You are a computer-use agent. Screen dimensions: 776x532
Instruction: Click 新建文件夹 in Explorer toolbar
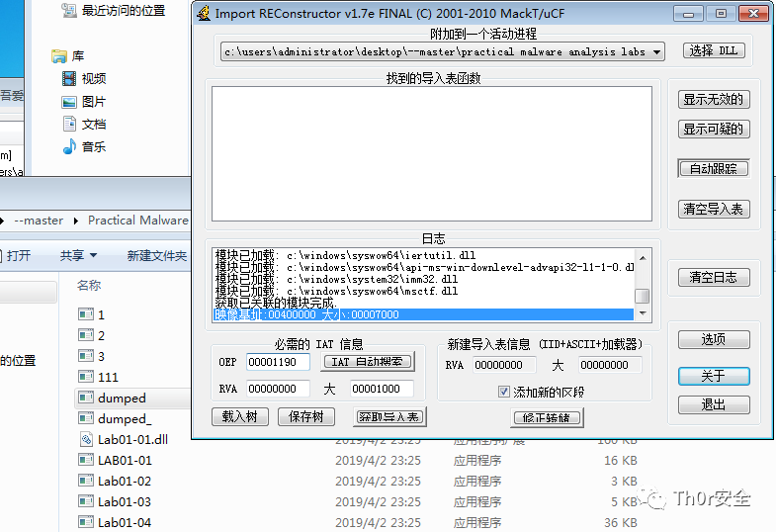click(x=156, y=255)
